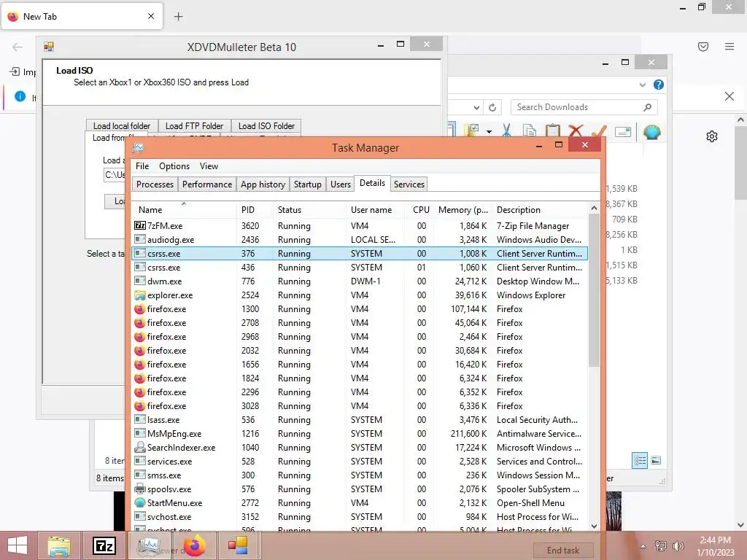Click the Task Manager scroll down arrow
The width and height of the screenshot is (747, 560).
coord(594,526)
